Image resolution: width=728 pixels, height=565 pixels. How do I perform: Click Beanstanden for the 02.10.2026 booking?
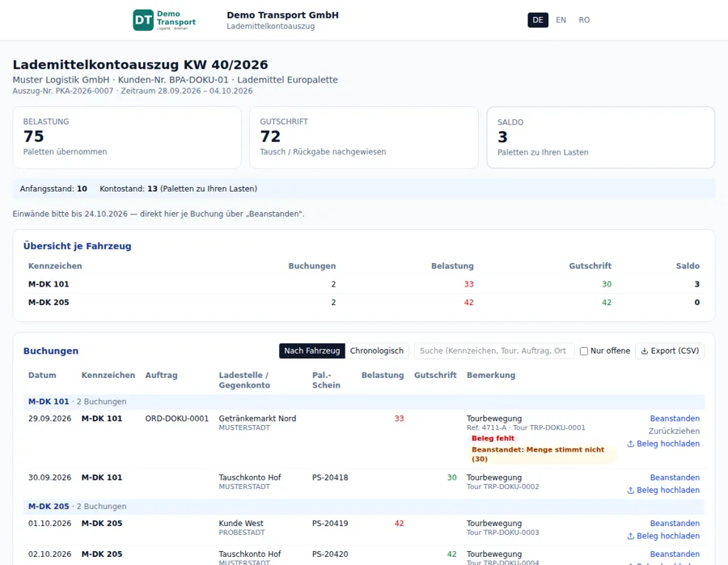click(675, 554)
